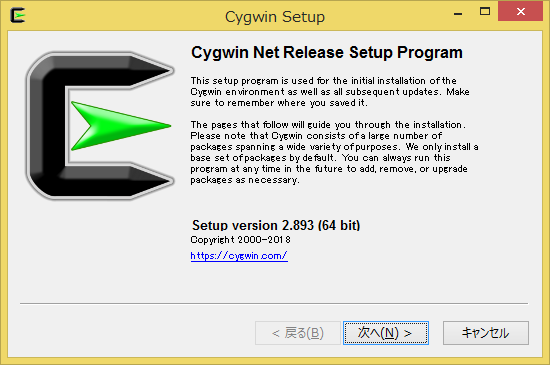This screenshot has height=365, width=550.
Task: Click the green arrow inside the logo
Action: pos(121,126)
